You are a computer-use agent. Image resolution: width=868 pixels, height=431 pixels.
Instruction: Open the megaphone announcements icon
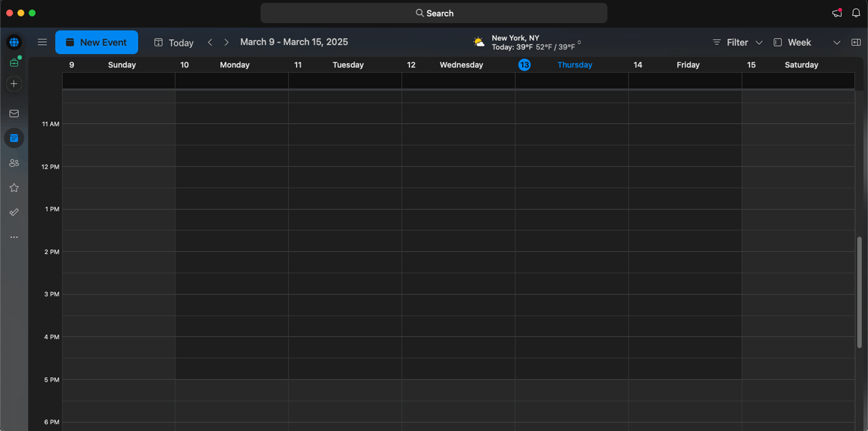tap(837, 13)
